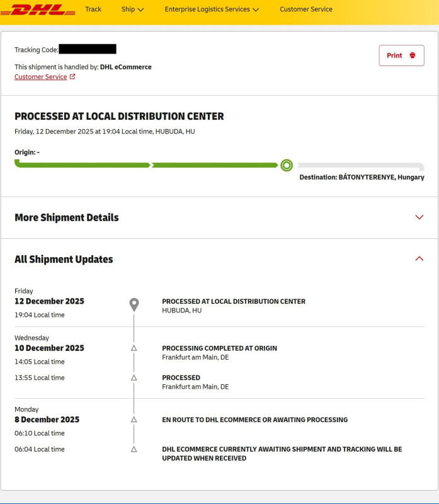Open the Track menu item
Viewport: 439px width, 504px height.
[x=93, y=9]
